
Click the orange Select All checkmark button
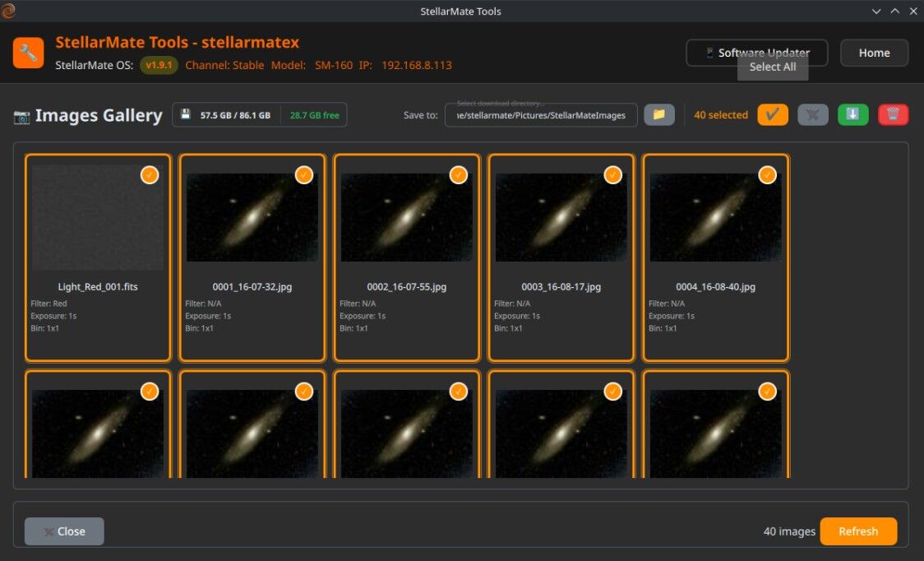point(773,114)
